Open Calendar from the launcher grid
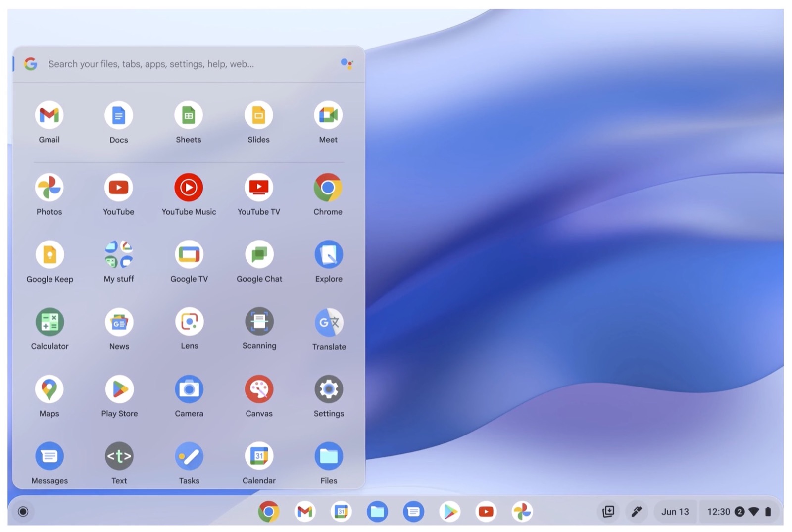This screenshot has width=792, height=532. [x=259, y=456]
